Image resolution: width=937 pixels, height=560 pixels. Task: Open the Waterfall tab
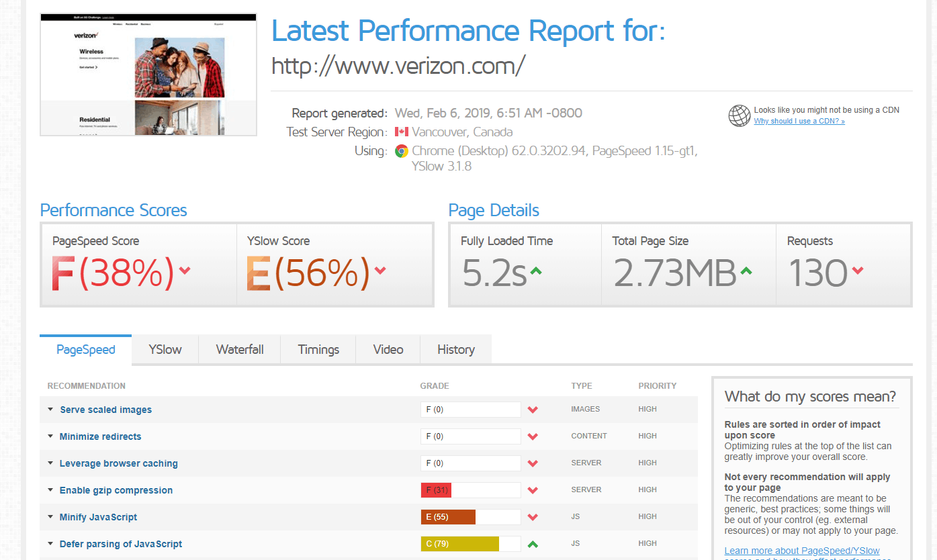coord(240,350)
